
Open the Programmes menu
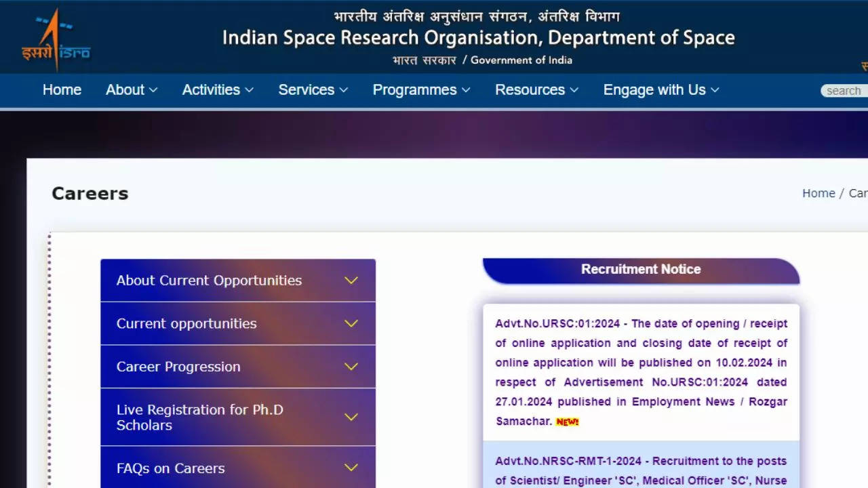[x=421, y=90]
